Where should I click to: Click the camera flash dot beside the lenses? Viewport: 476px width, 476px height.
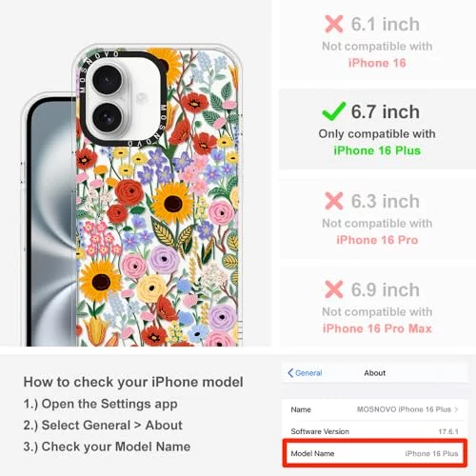tap(142, 98)
